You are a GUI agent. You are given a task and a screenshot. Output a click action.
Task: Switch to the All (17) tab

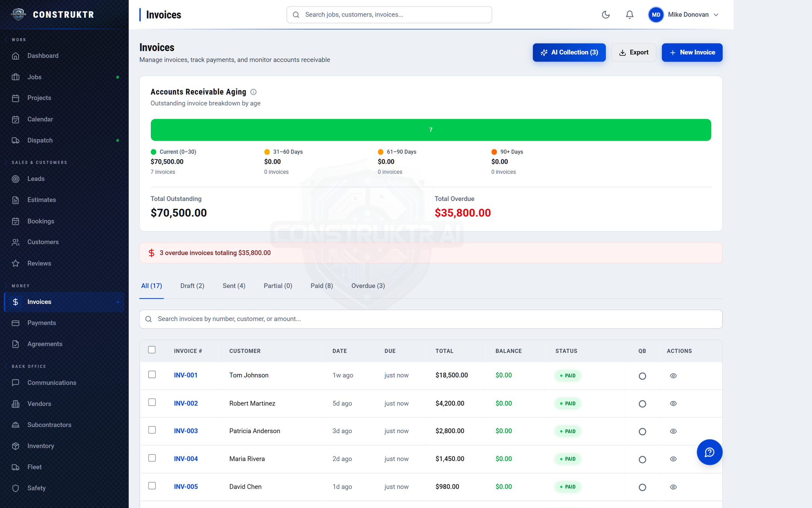[x=151, y=286]
